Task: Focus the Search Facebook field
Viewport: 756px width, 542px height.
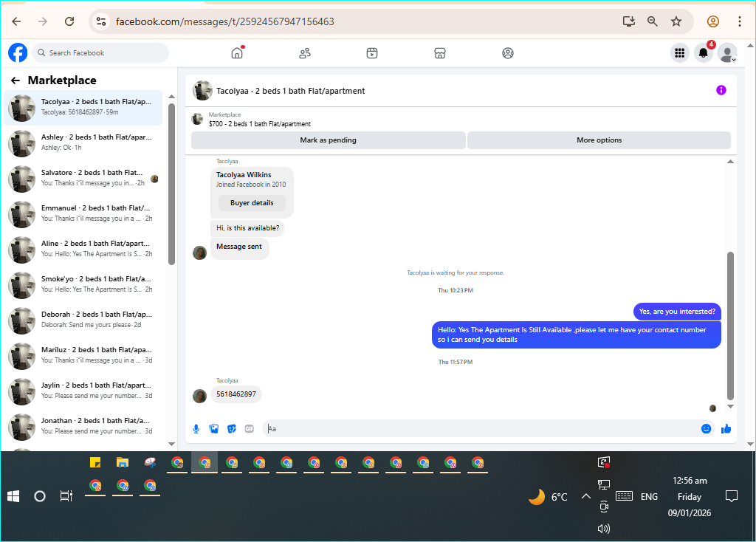Action: pyautogui.click(x=100, y=53)
